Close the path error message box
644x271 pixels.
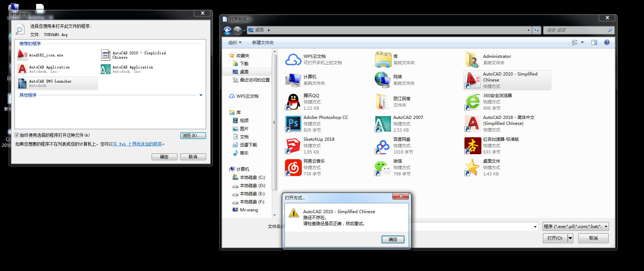[x=401, y=196]
